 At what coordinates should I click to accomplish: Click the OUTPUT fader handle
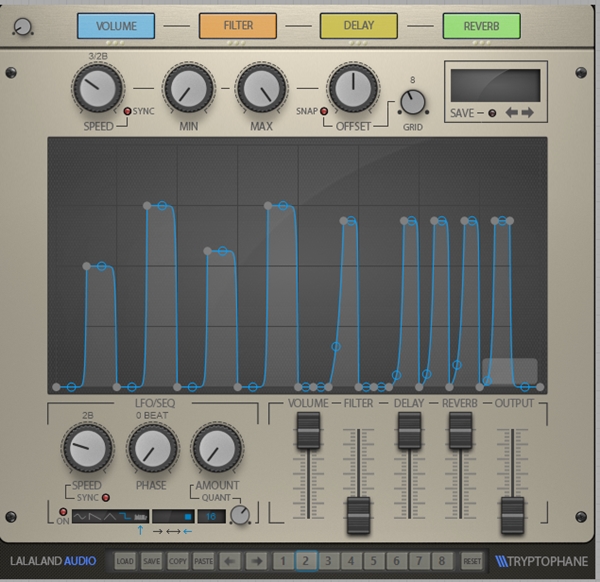coord(513,507)
